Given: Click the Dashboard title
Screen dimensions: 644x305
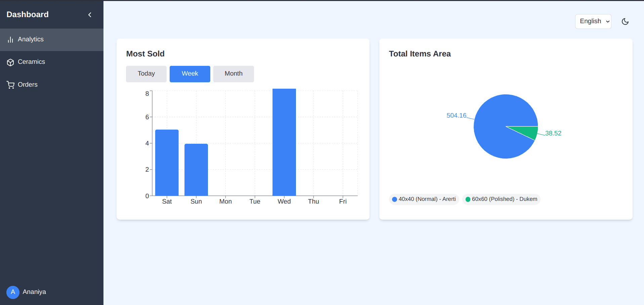Looking at the screenshot, I should coord(28,14).
